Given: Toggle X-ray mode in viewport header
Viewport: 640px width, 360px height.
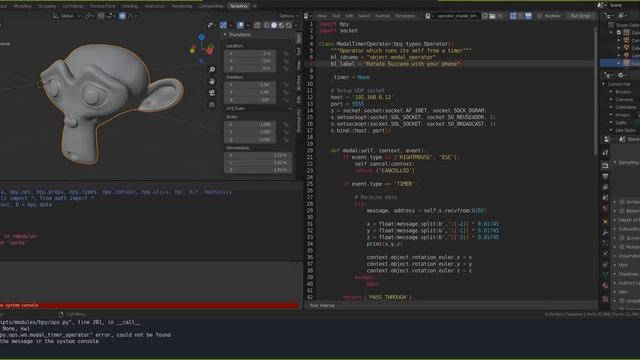Looking at the screenshot, I should (257, 25).
